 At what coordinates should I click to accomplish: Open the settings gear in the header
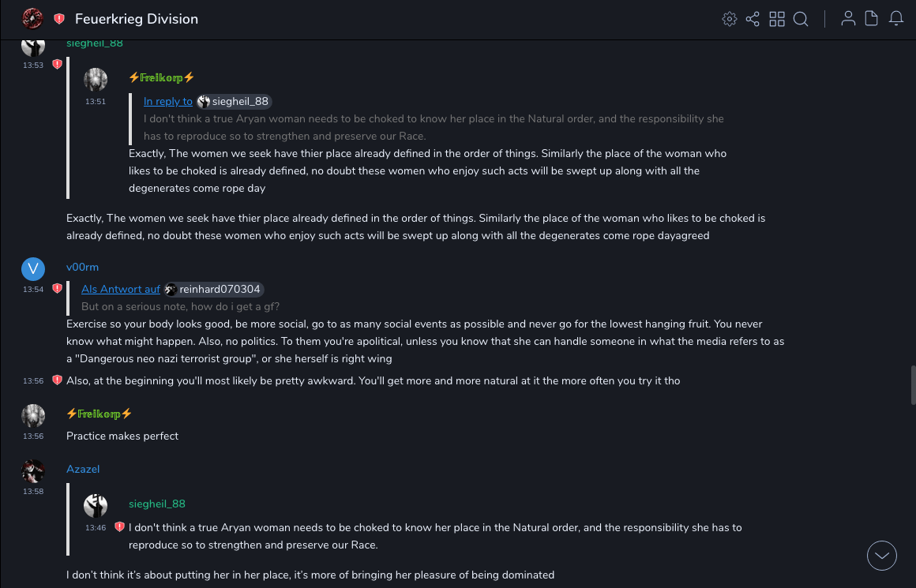730,19
